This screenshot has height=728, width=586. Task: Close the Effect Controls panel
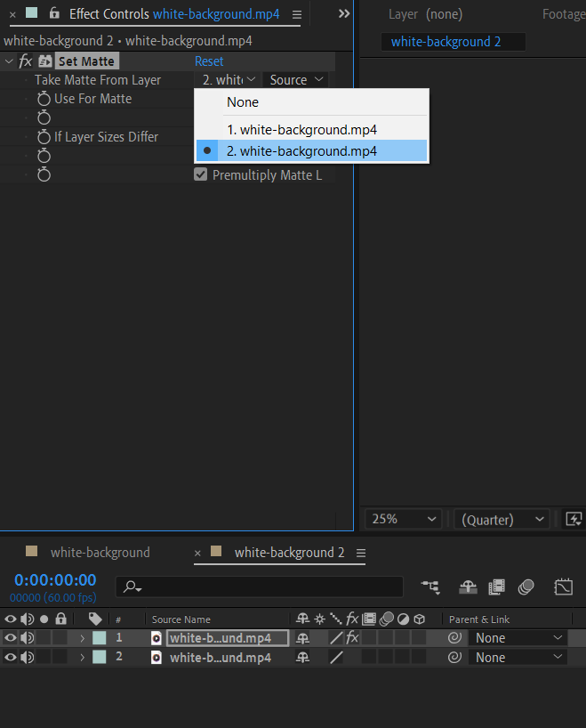12,15
